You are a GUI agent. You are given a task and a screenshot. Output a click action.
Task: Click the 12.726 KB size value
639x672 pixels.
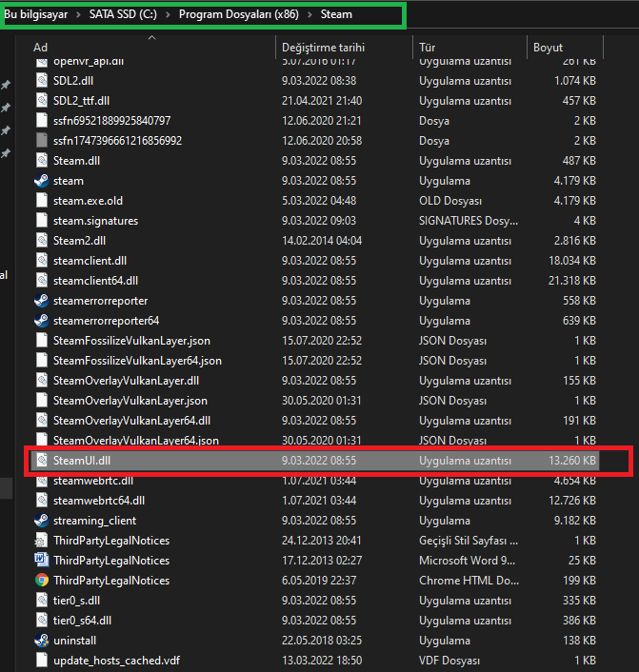coord(572,501)
